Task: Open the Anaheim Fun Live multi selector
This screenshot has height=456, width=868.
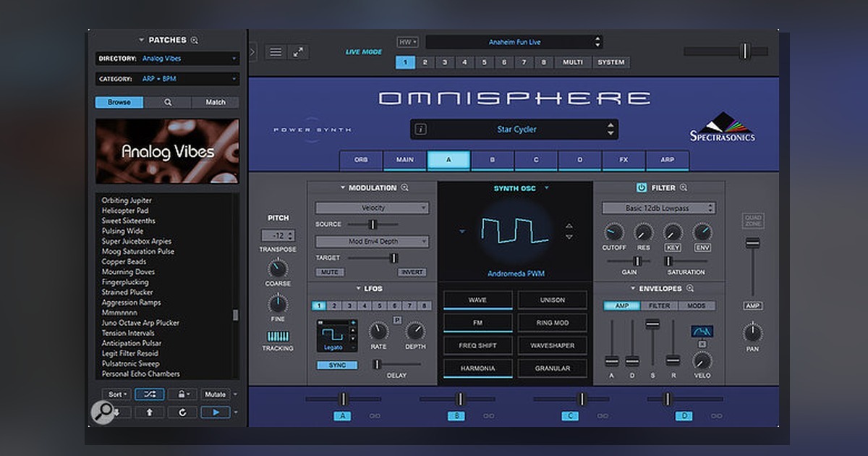Action: coord(514,42)
